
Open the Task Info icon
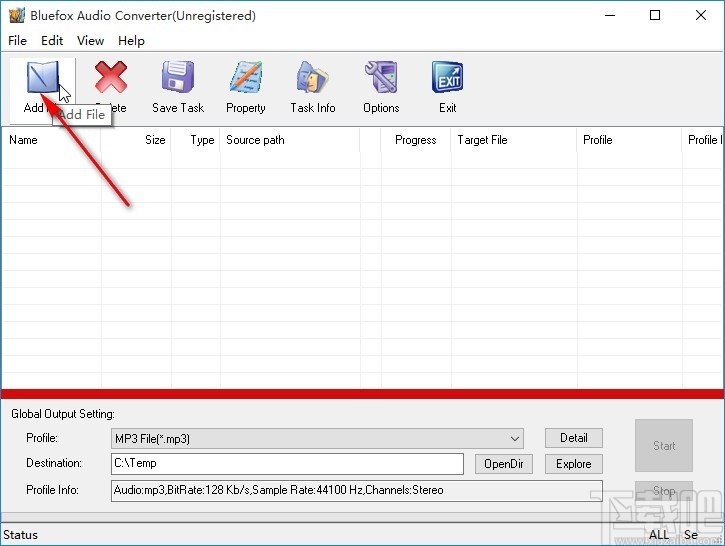tap(313, 77)
